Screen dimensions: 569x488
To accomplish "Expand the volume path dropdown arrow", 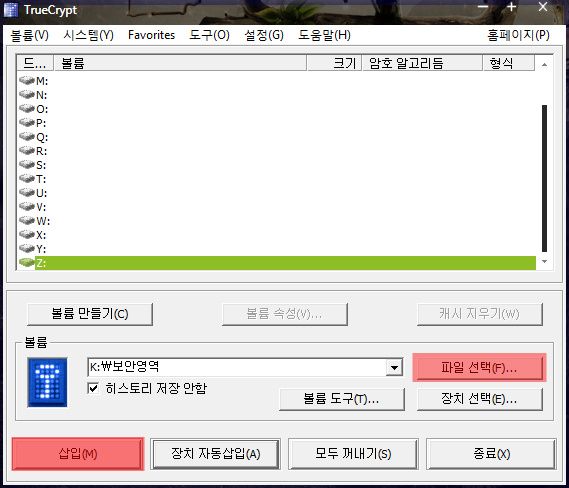I will click(x=394, y=368).
